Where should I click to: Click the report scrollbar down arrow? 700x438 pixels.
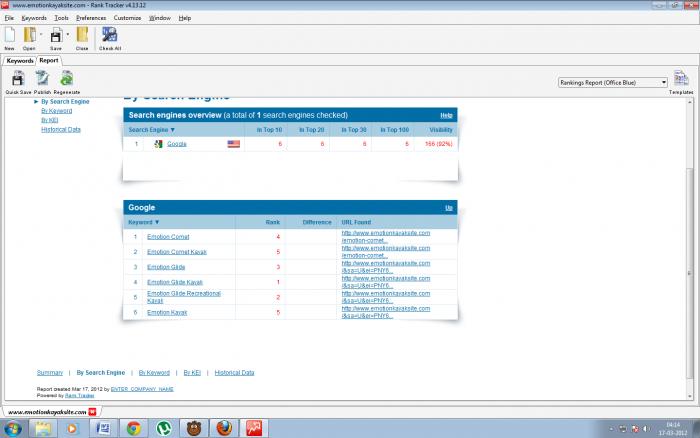[x=690, y=396]
